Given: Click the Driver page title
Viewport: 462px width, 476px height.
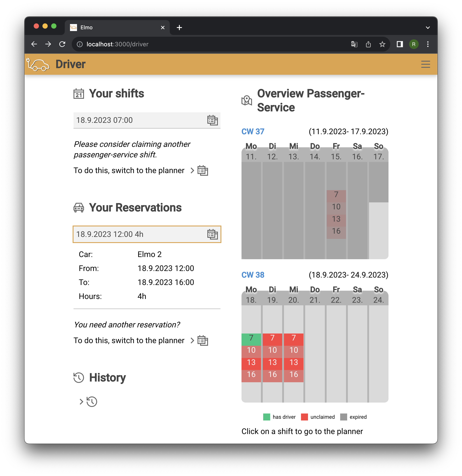Looking at the screenshot, I should [70, 64].
